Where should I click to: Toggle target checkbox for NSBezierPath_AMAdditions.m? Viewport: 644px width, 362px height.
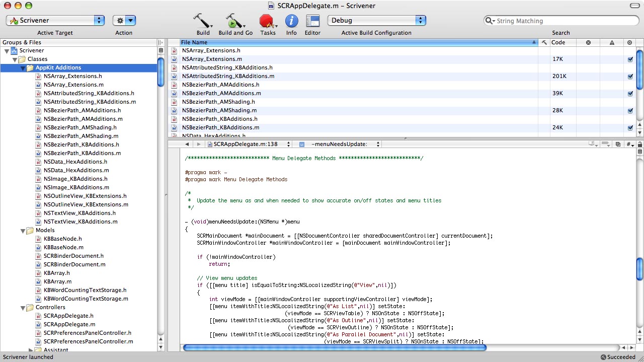pyautogui.click(x=630, y=94)
